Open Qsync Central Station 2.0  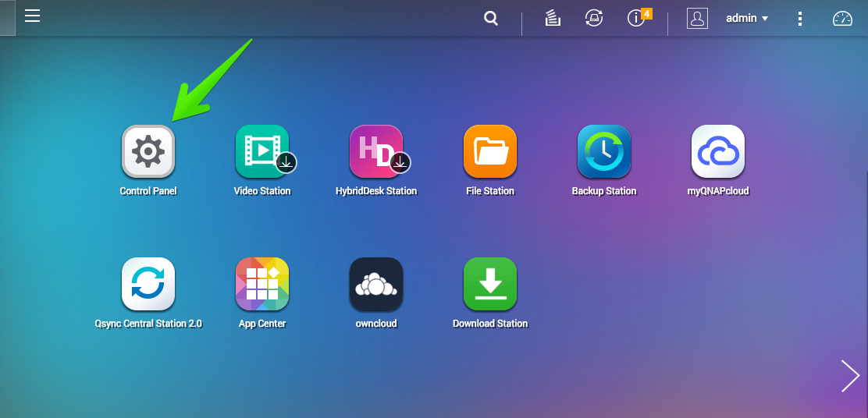[x=148, y=284]
